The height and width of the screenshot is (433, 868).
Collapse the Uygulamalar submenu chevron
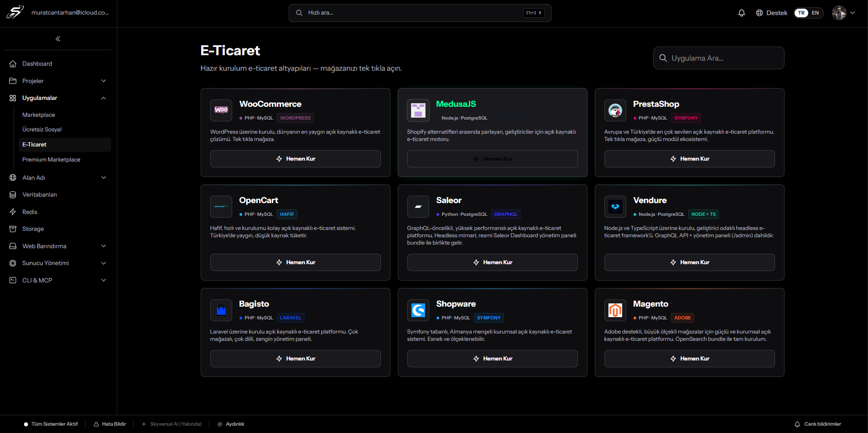point(104,98)
